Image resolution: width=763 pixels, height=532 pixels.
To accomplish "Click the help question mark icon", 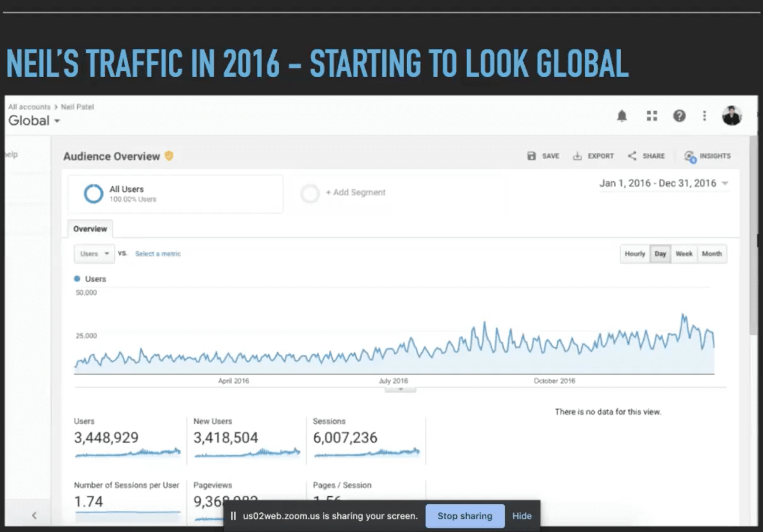I will coord(679,116).
